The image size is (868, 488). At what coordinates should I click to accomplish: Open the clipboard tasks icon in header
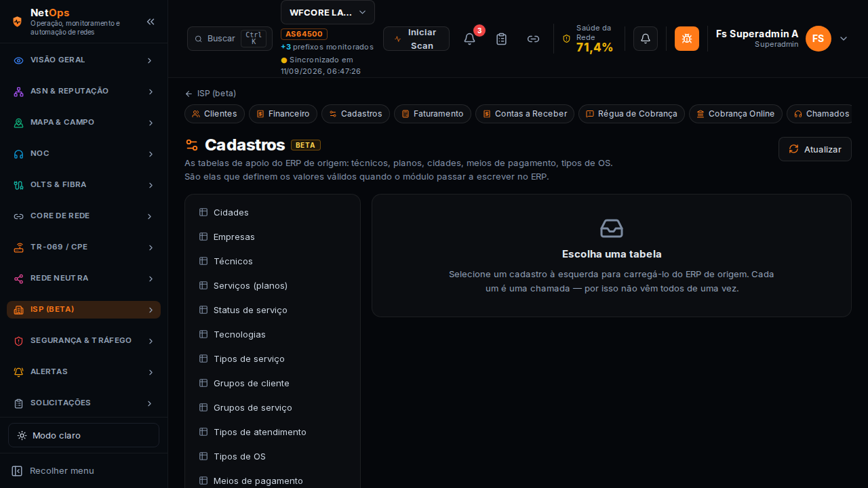point(501,39)
